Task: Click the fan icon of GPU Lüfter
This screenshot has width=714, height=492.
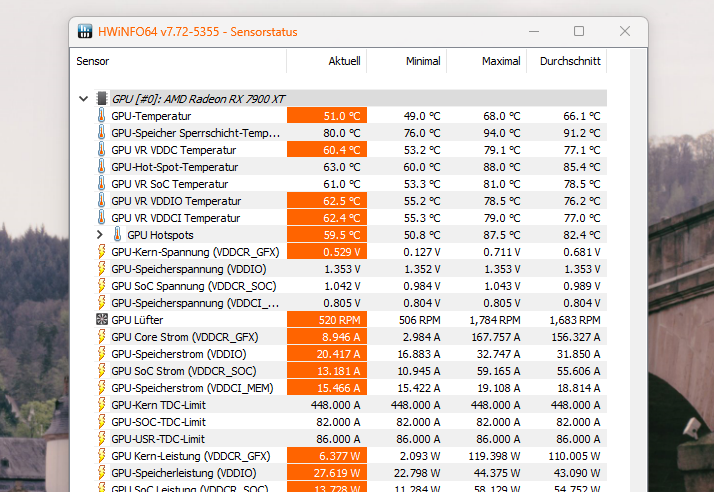Action: (102, 319)
